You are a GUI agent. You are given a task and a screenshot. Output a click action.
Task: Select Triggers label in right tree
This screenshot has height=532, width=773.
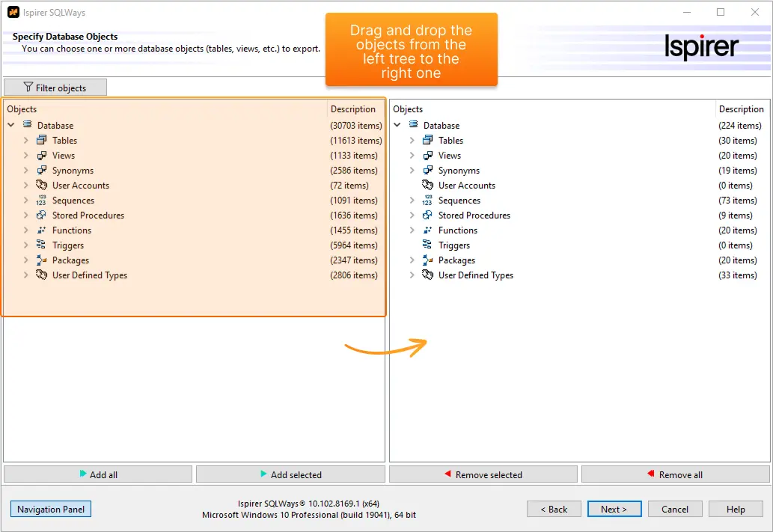coord(454,245)
